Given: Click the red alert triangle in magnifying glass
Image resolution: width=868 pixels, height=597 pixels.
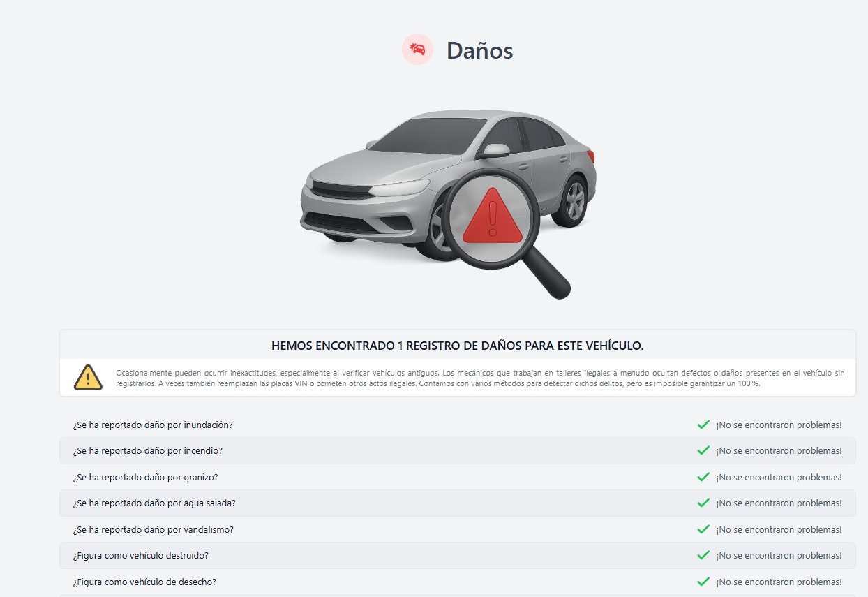Looking at the screenshot, I should 492,218.
